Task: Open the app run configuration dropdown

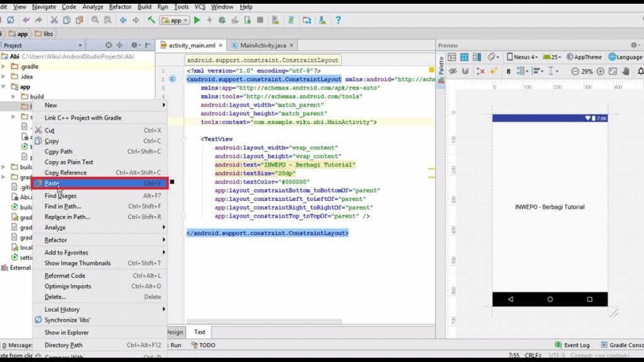Action: point(175,20)
